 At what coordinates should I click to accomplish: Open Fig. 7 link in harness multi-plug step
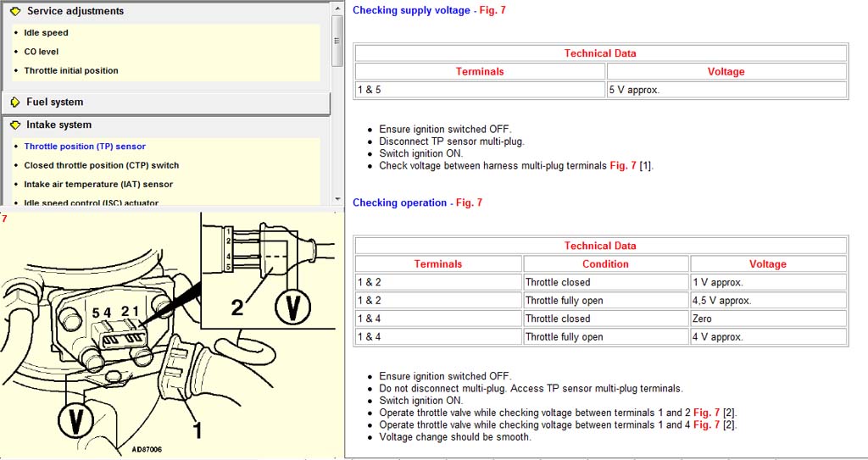[x=623, y=166]
